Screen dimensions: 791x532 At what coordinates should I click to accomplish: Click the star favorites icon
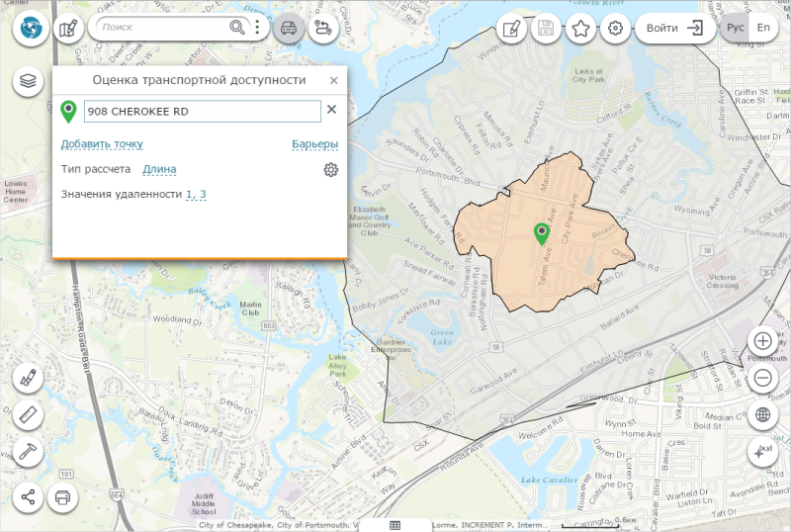point(580,28)
